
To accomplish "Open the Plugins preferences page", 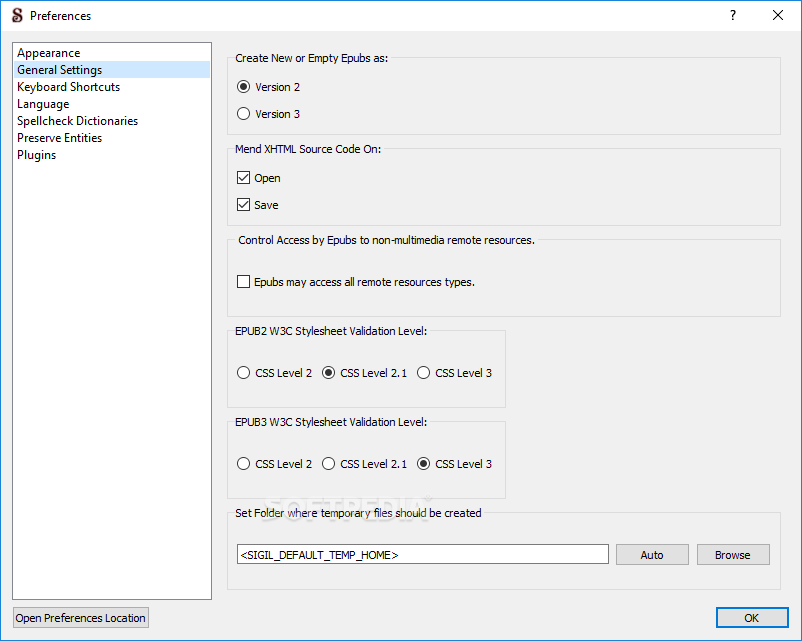I will pos(36,155).
